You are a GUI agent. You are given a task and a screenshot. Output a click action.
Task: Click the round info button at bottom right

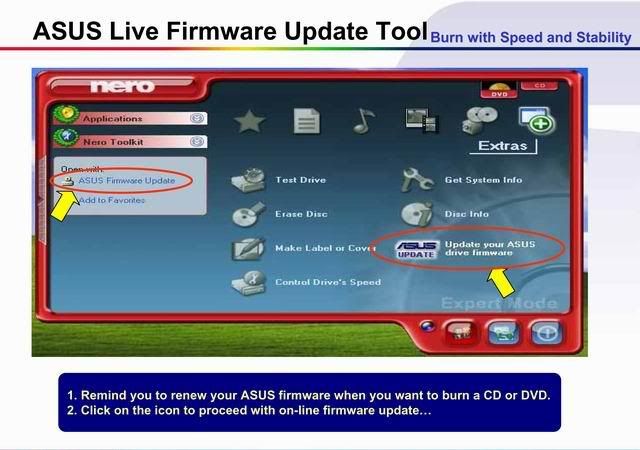(547, 333)
